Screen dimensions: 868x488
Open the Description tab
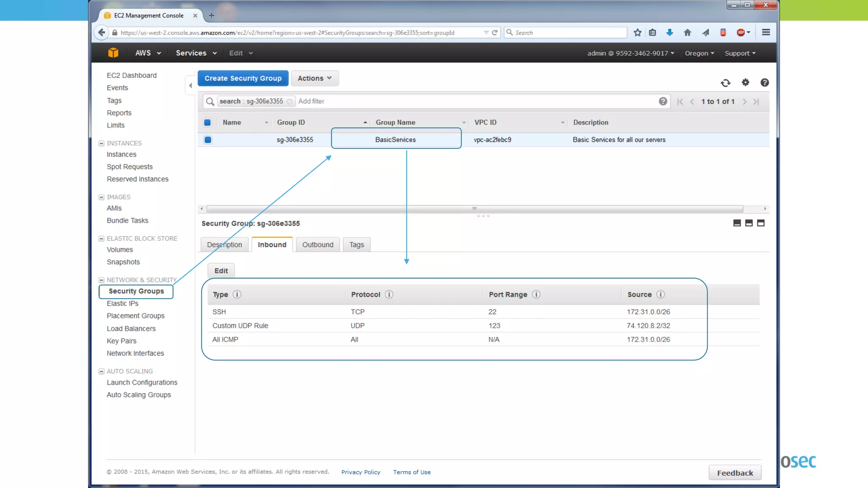[x=224, y=245]
